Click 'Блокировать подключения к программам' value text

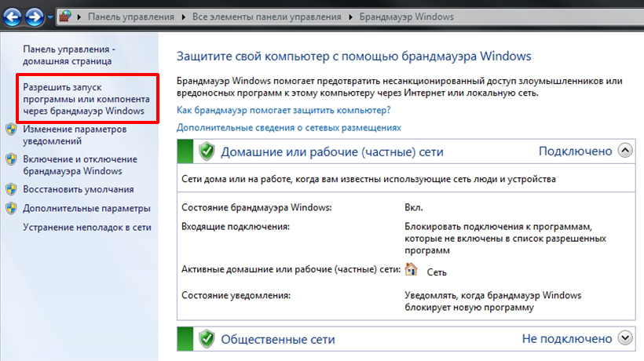point(506,239)
